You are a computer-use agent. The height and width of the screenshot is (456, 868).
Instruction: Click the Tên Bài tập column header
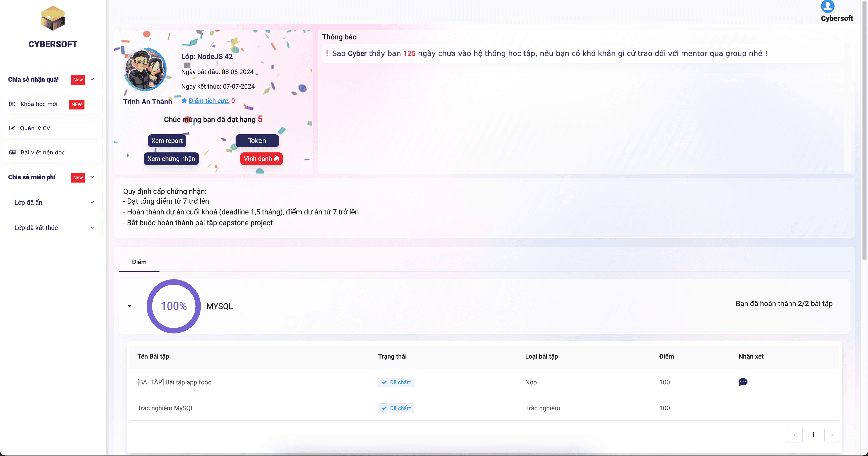[x=153, y=356]
